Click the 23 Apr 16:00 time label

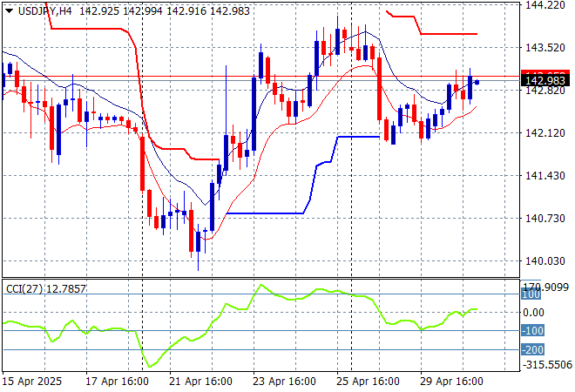point(284,382)
